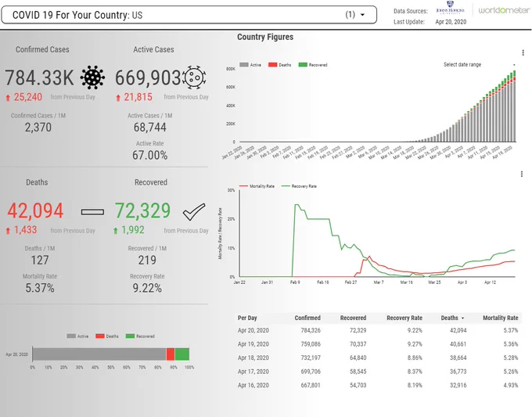Click the gray Active legend swatch in top chart
The width and height of the screenshot is (532, 417).
coord(244,64)
